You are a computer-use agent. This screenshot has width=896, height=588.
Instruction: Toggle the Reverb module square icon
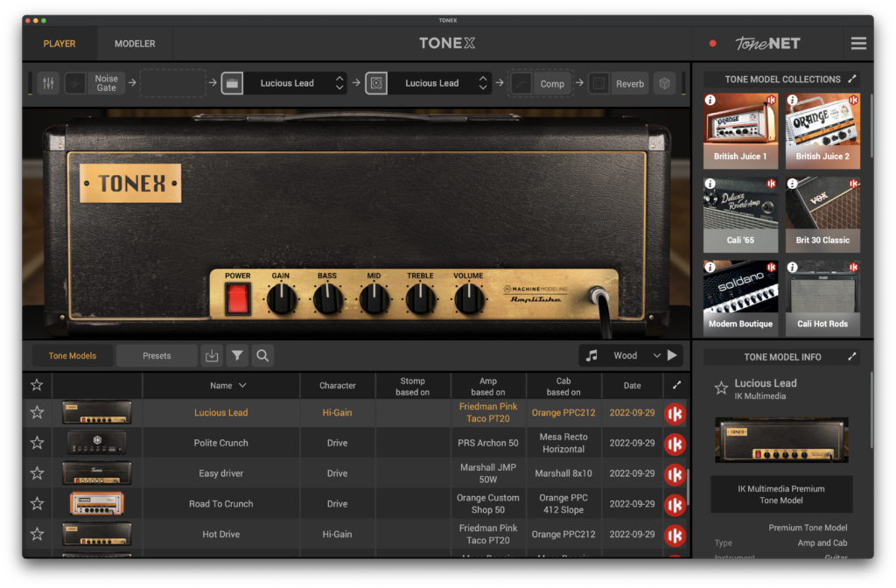[x=598, y=83]
